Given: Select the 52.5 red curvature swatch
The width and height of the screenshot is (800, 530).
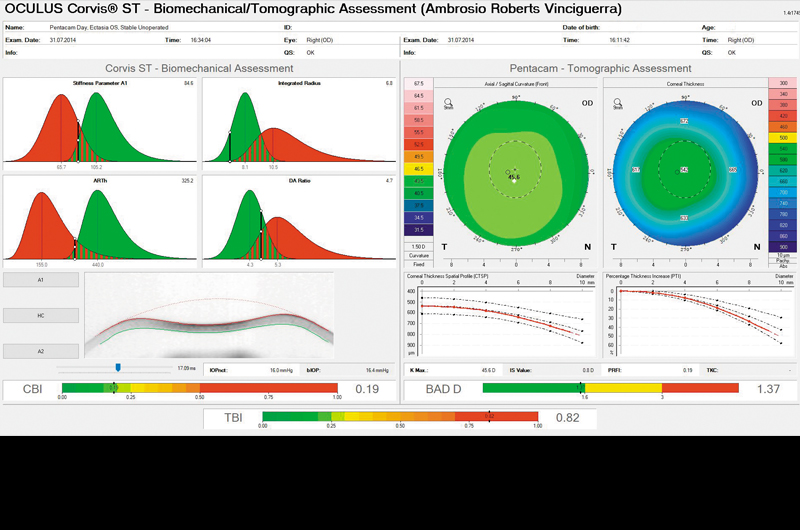Looking at the screenshot, I should point(418,144).
